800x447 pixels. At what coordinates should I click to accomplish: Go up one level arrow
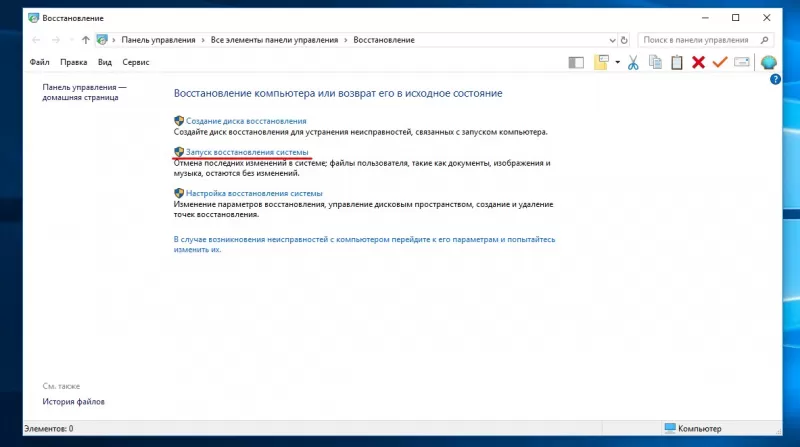click(x=85, y=40)
